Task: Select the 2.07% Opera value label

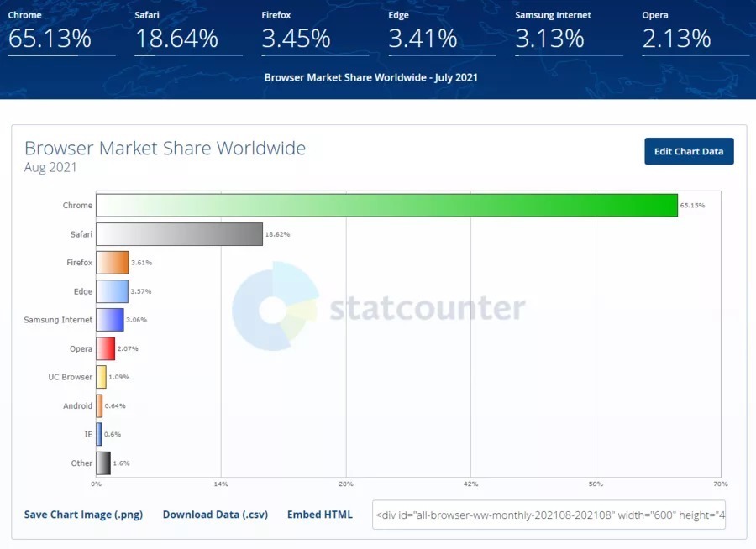Action: click(x=128, y=348)
